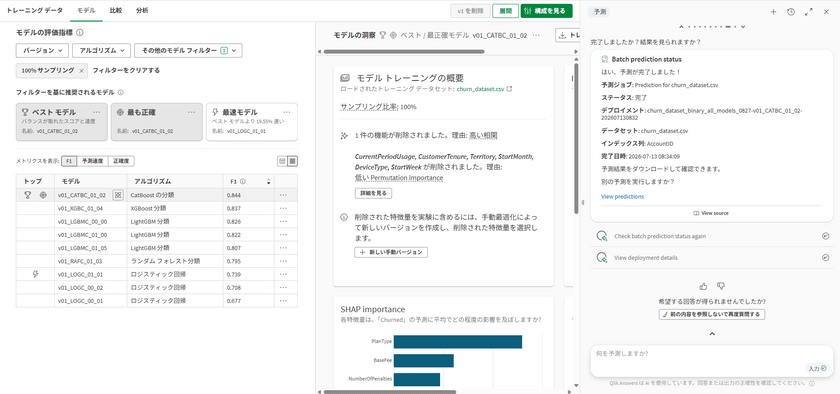Viewport: 840px width, 394px height.
Task: Open row menu for v01_LOGC_00_01
Action: pos(283,301)
